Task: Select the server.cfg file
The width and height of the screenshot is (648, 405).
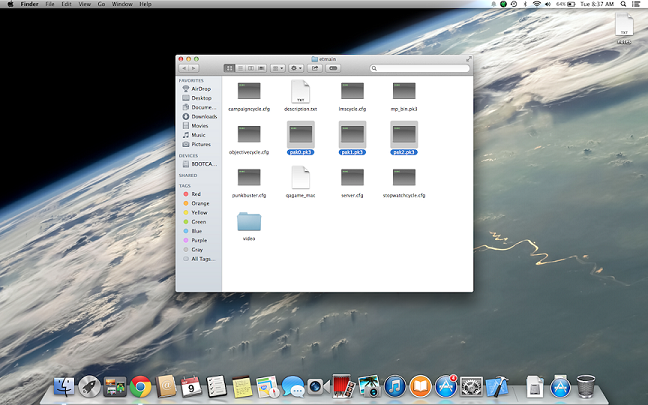Action: pyautogui.click(x=353, y=183)
